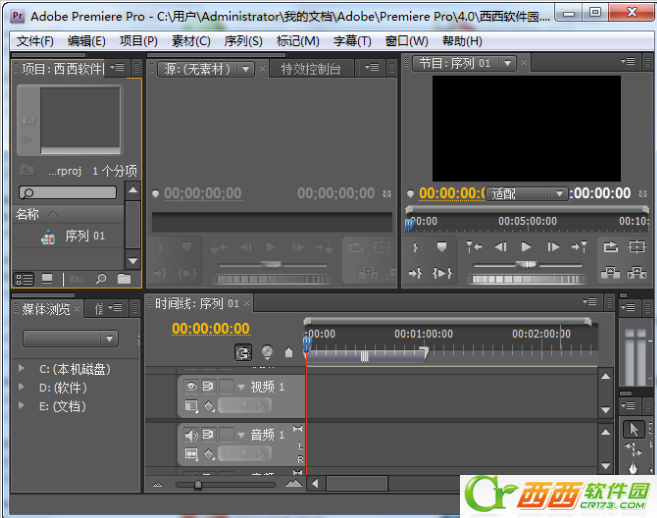This screenshot has height=518, width=657.
Task: Set in point in program monitor
Action: pos(415,247)
